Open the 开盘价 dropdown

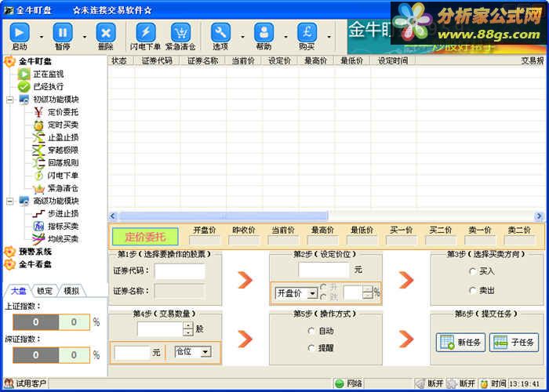tap(312, 293)
